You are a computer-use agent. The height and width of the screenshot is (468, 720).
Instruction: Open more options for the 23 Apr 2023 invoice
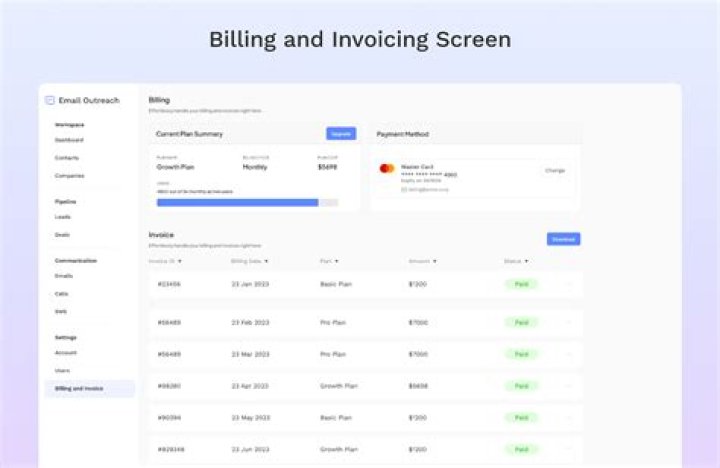point(568,385)
